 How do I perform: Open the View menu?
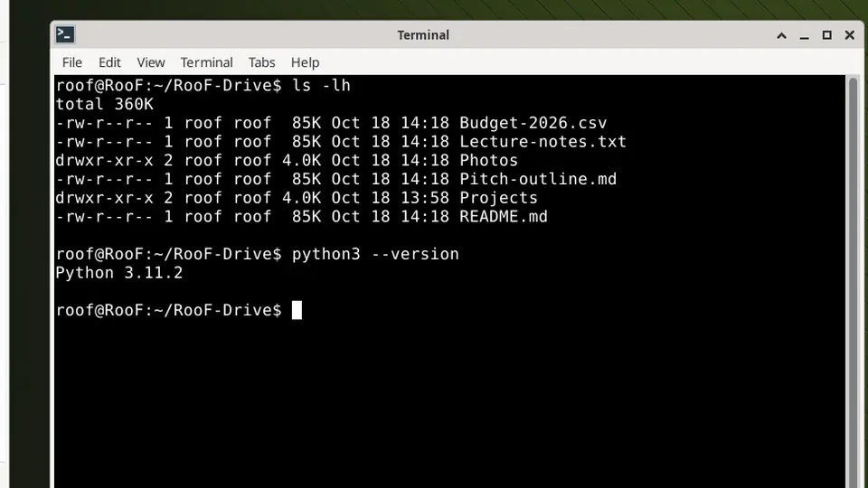[151, 62]
